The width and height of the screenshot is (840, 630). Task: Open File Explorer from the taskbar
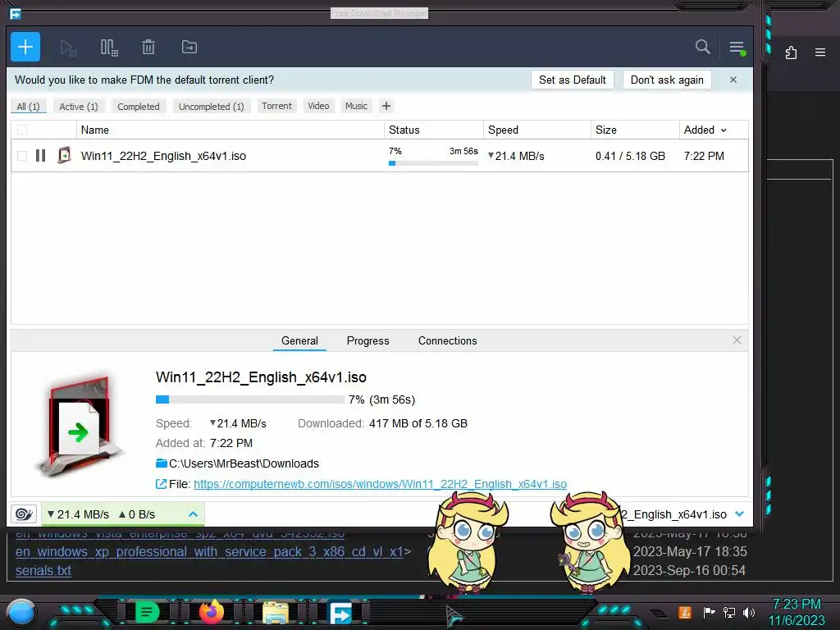(x=276, y=612)
